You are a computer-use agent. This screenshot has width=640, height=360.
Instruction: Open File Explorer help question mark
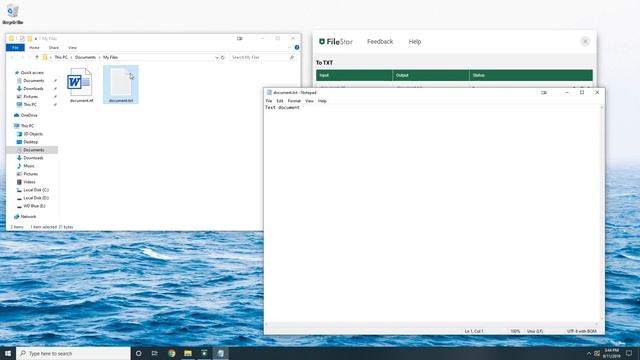point(297,47)
